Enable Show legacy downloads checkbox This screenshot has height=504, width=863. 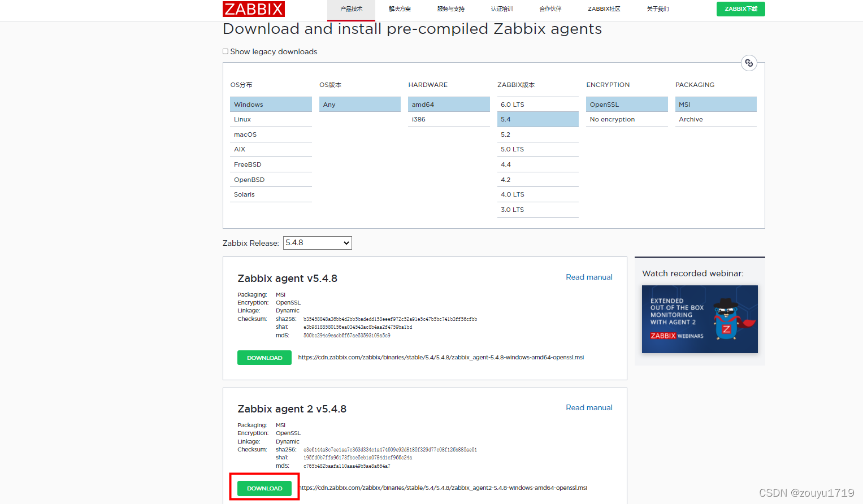click(x=225, y=51)
